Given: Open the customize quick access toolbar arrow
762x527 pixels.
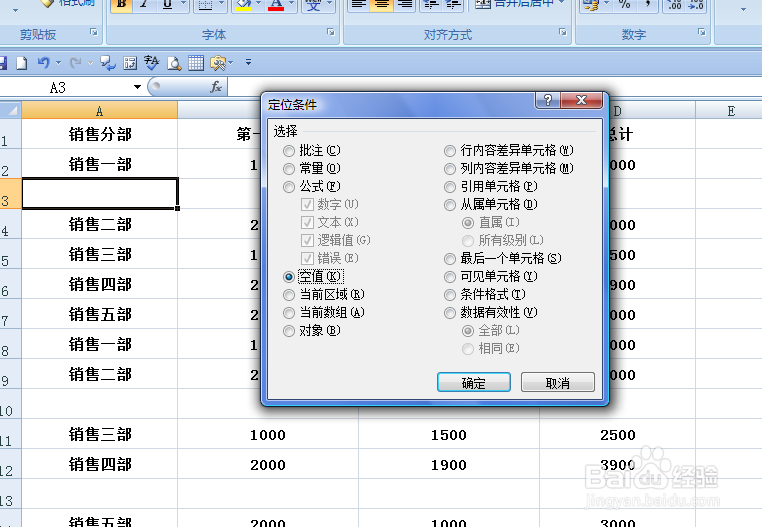Looking at the screenshot, I should [248, 62].
